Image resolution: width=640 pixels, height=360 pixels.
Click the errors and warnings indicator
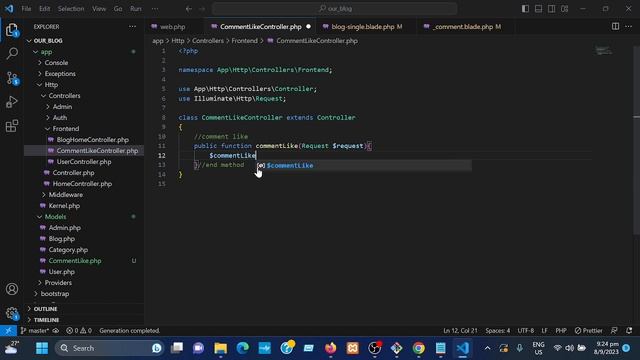79,331
